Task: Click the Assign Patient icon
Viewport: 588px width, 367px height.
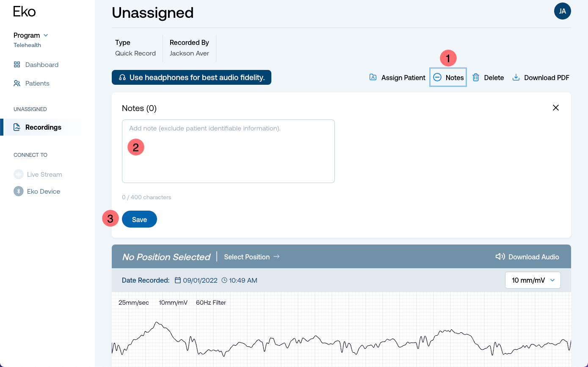Action: pos(373,77)
